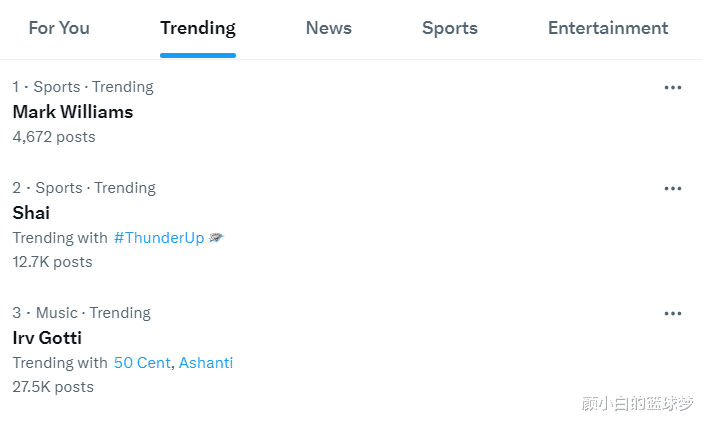Open the 50 Cent related trend
The image size is (702, 422).
(x=142, y=362)
